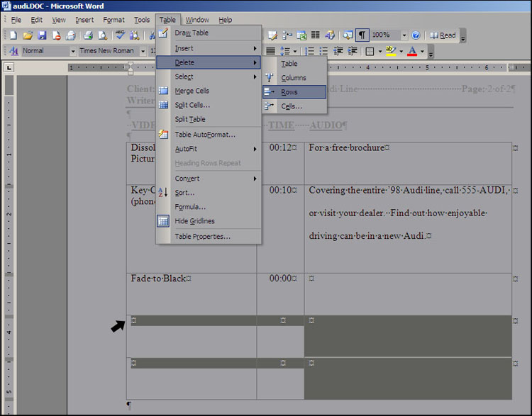
Task: Open the Tools menu
Action: [142, 20]
